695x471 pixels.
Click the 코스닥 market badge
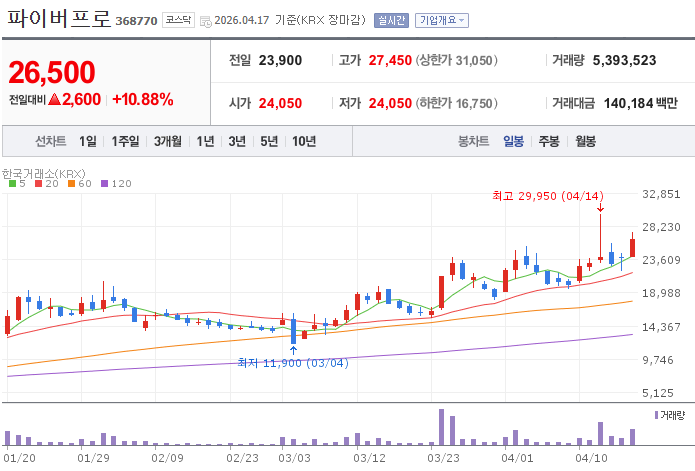(x=178, y=20)
